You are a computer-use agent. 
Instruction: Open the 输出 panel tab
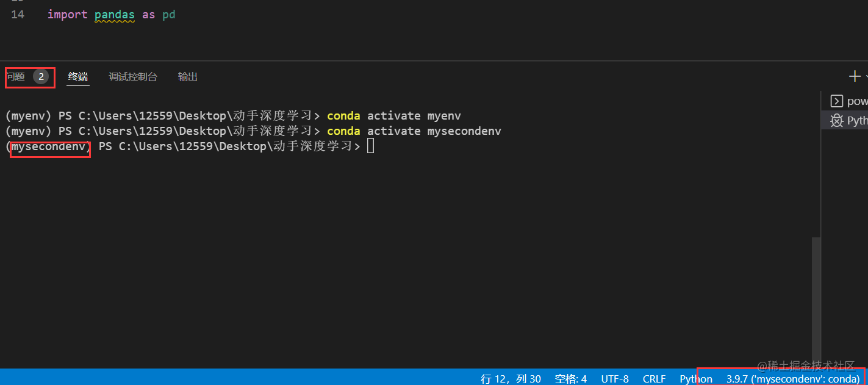pyautogui.click(x=187, y=76)
